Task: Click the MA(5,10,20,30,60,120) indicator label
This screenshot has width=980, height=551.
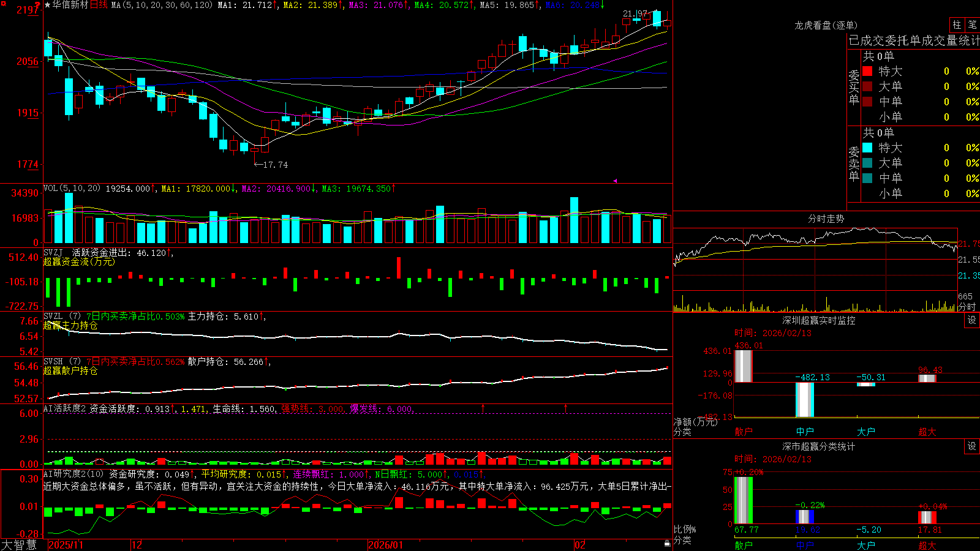Action: point(162,5)
